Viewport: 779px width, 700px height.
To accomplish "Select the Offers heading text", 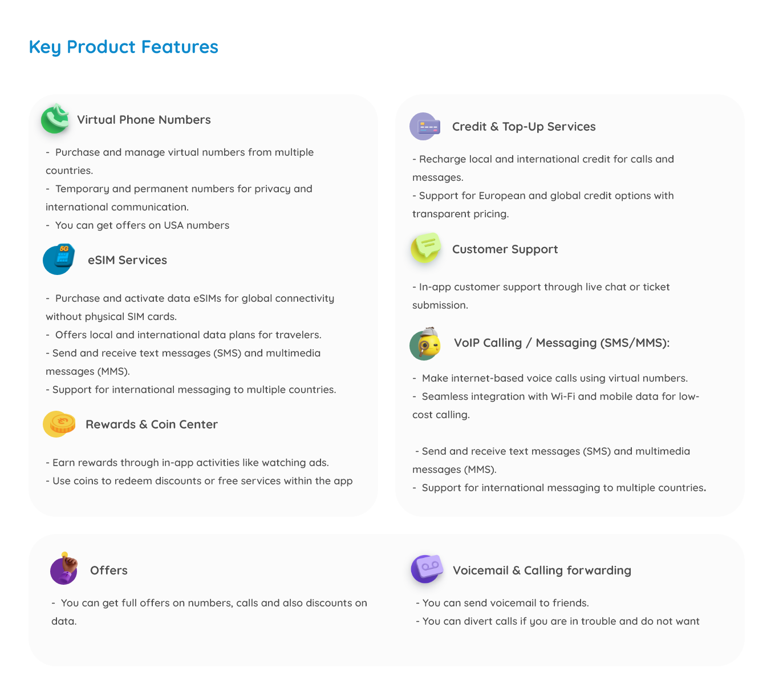I will tap(109, 570).
